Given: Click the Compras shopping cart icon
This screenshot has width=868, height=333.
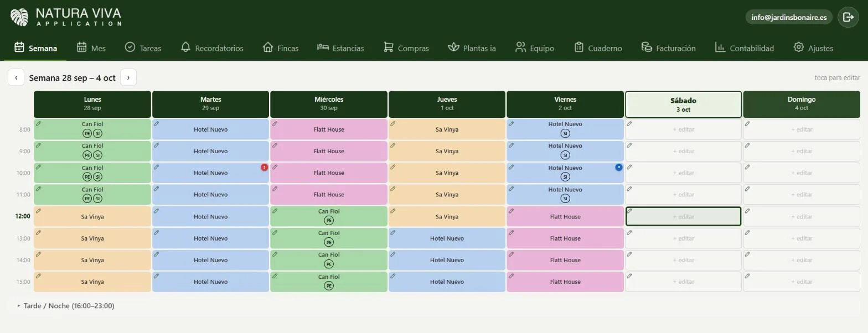Looking at the screenshot, I should (x=389, y=48).
